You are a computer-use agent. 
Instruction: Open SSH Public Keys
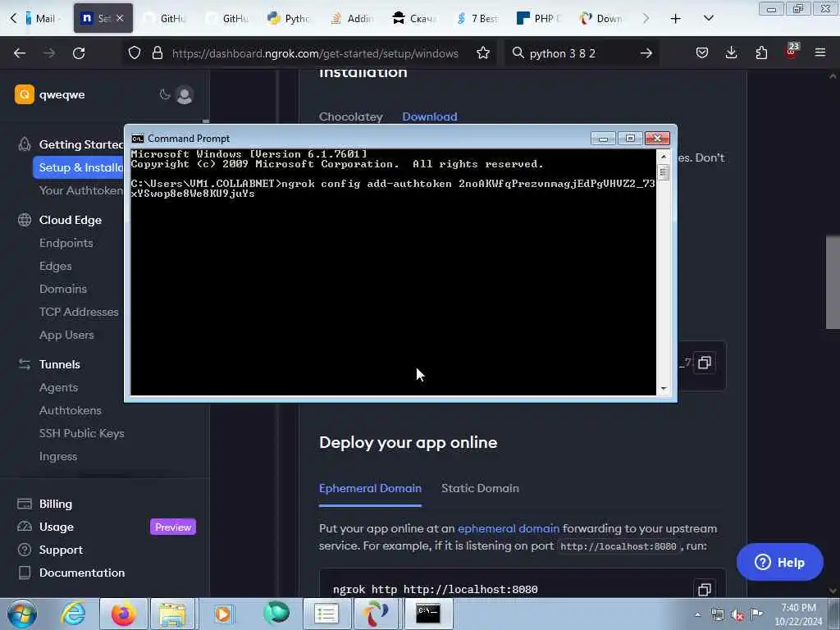(x=81, y=433)
